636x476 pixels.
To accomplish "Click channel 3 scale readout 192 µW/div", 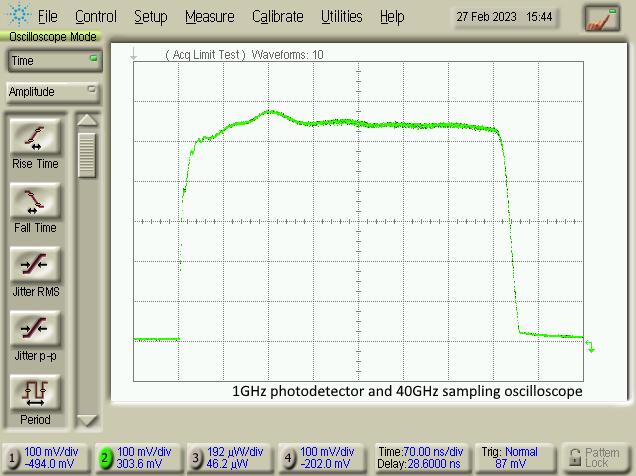I will point(236,452).
